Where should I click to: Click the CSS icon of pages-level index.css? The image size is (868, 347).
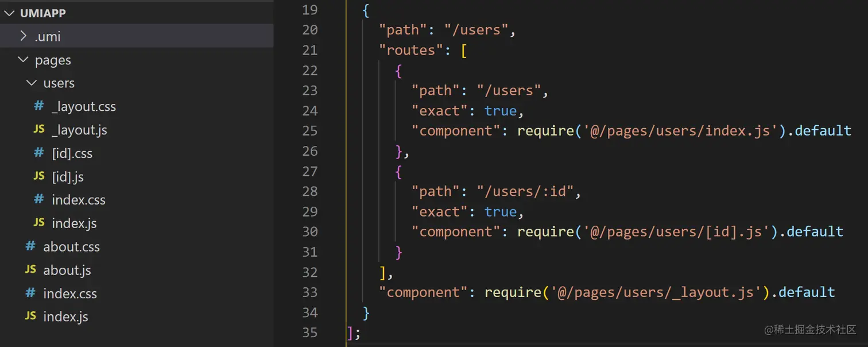pyautogui.click(x=30, y=293)
